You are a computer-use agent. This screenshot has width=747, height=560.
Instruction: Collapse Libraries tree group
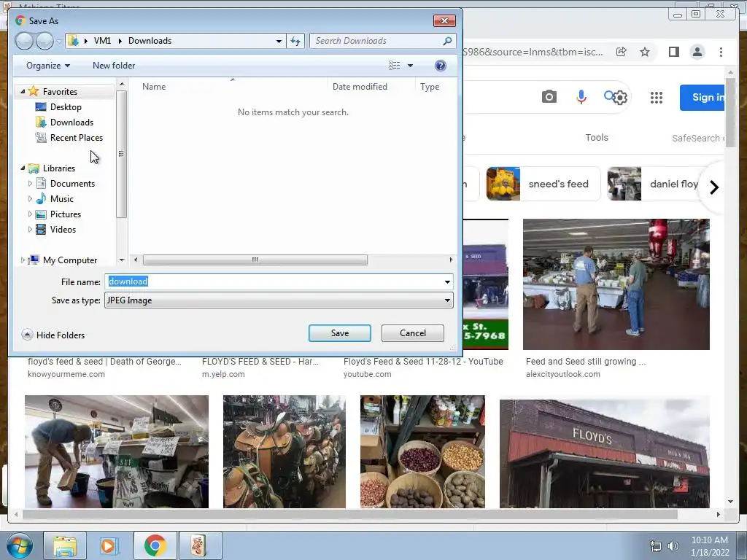tap(23, 168)
